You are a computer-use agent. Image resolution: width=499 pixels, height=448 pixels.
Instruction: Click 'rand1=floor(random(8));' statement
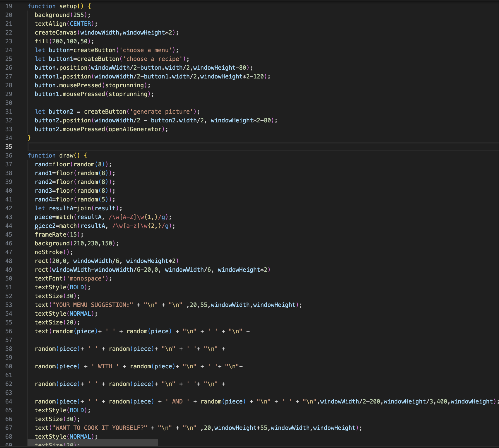click(75, 173)
